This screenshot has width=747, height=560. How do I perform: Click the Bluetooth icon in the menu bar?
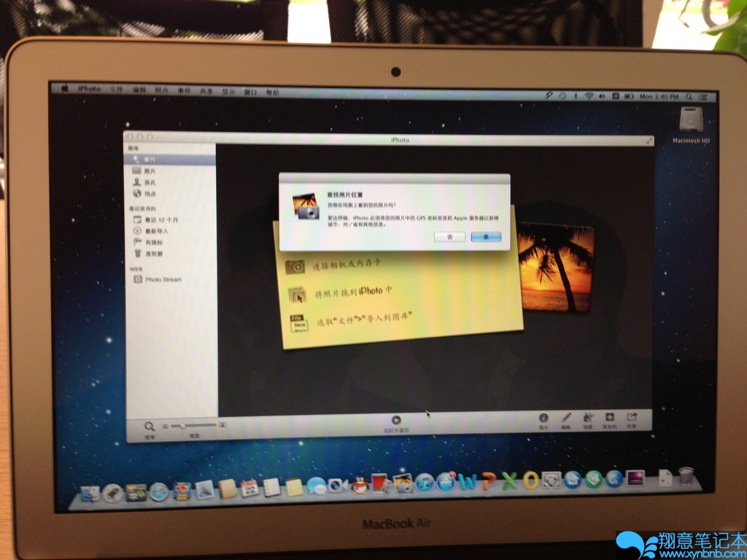point(576,96)
